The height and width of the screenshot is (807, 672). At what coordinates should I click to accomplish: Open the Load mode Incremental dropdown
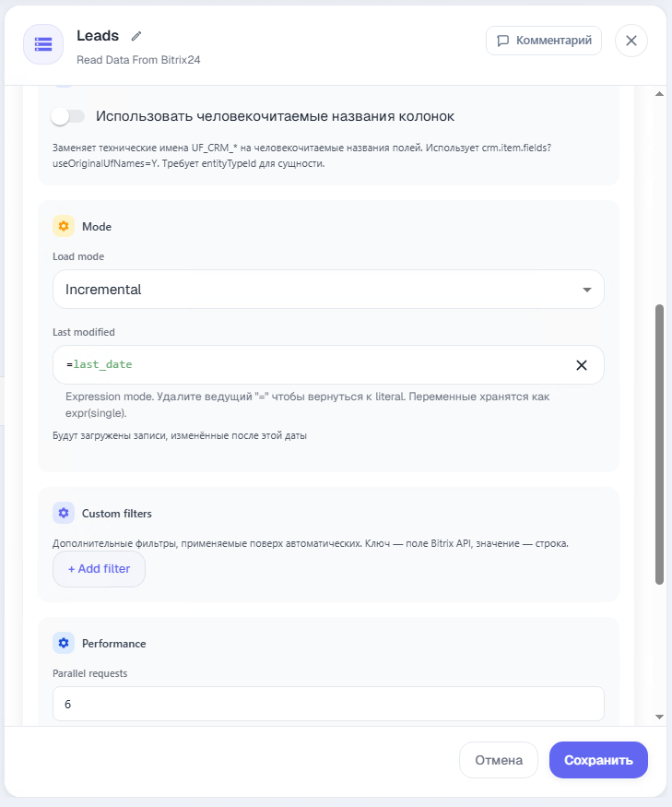[328, 290]
